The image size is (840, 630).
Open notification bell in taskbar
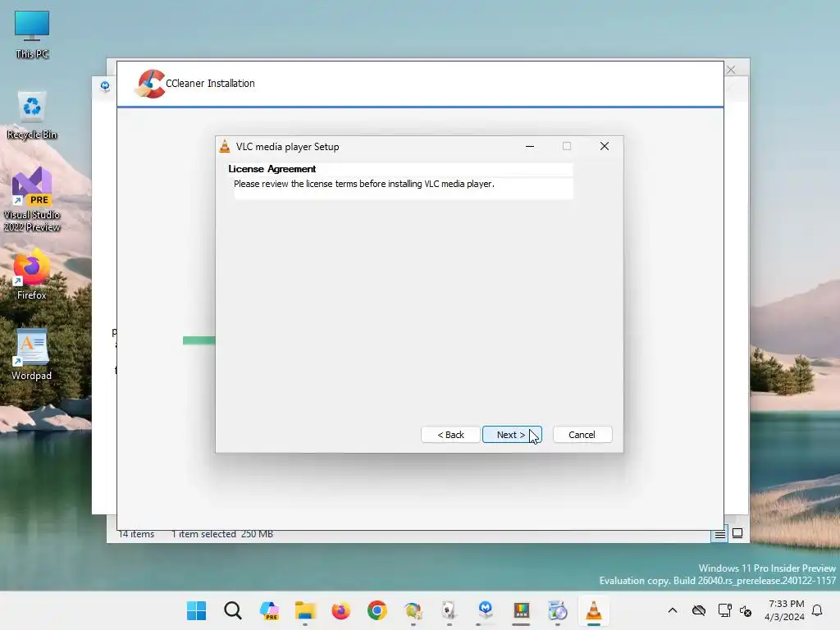[818, 610]
